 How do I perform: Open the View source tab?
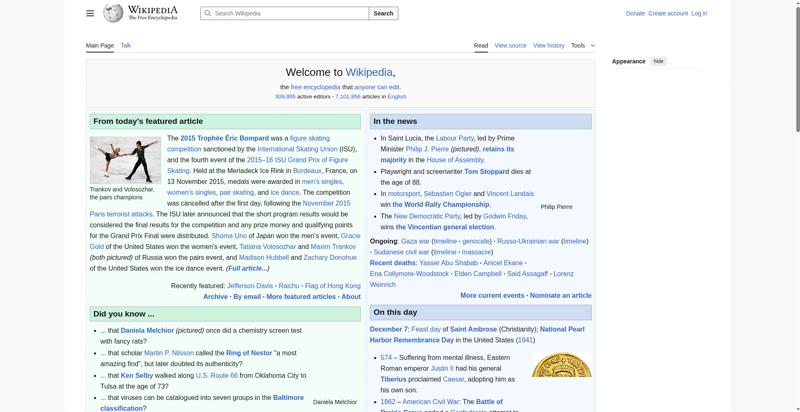(510, 45)
